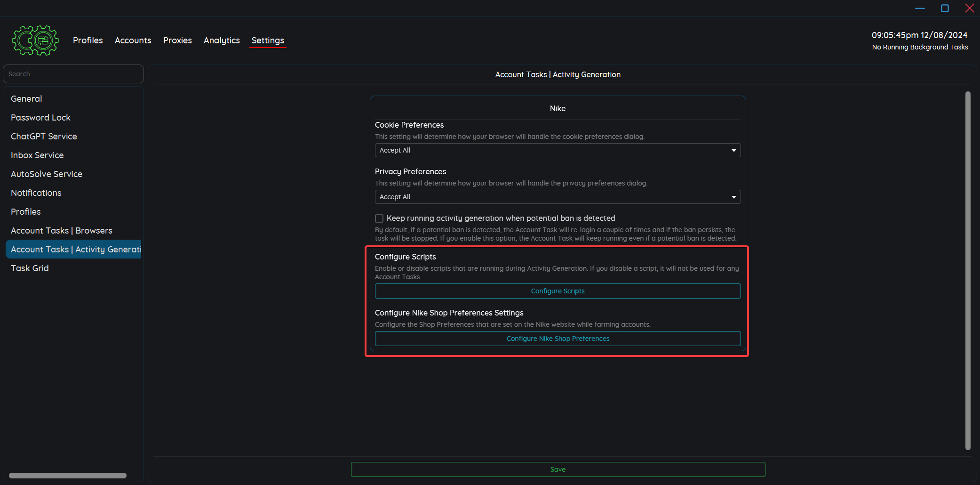
Task: Open the Profiles top navigation tab
Action: coord(88,40)
